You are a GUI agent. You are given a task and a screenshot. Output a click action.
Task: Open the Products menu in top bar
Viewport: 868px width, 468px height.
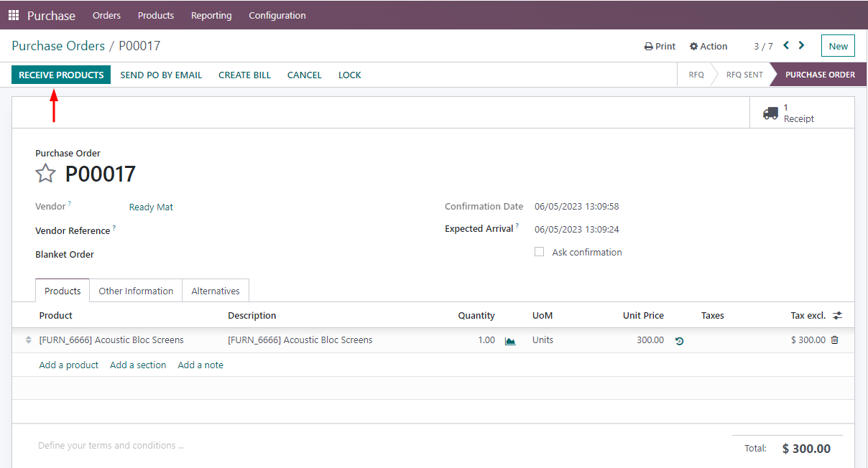click(156, 15)
